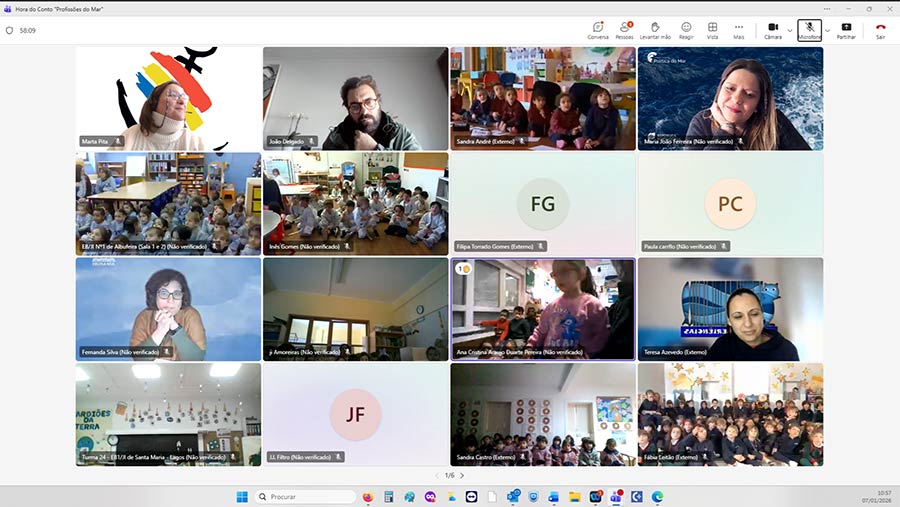Screen dimensions: 900x507
Task: Click Partilhar to share screen
Action: click(846, 30)
